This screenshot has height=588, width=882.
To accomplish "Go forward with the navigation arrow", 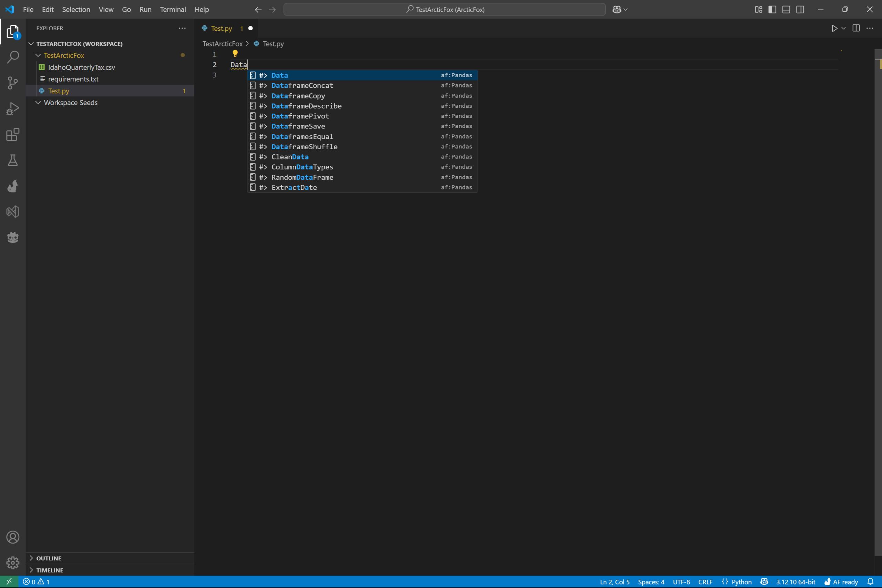I will pyautogui.click(x=272, y=10).
